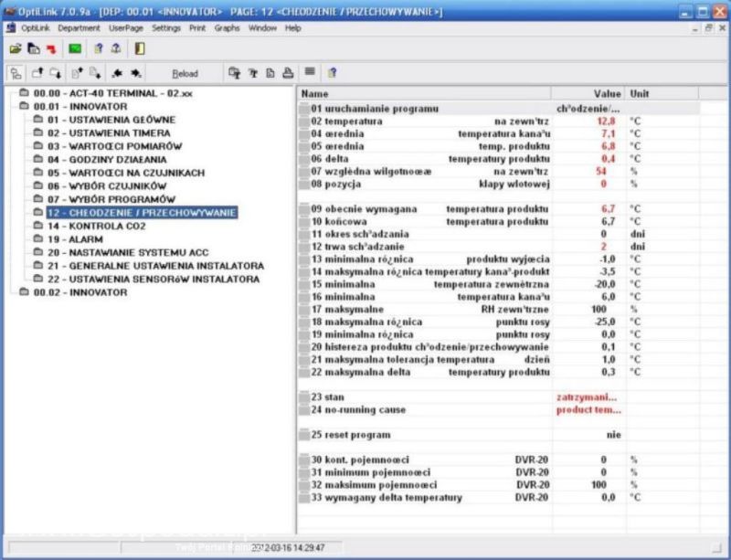Click the window font settings icon
The image size is (731, 560).
coord(235,73)
